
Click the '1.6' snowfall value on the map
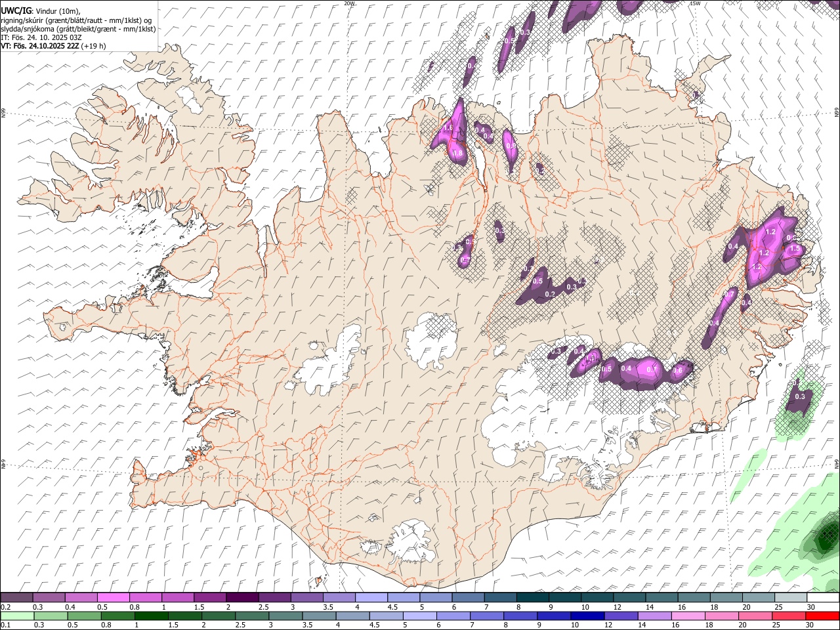coord(449,127)
